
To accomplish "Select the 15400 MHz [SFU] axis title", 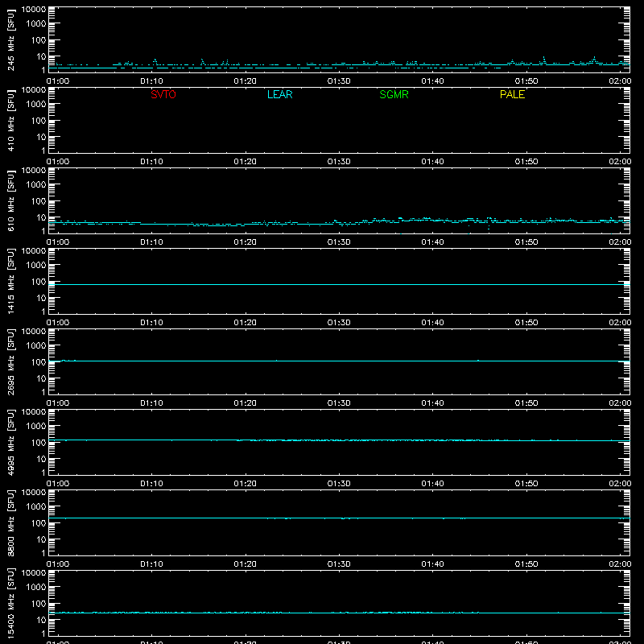I will 10,603.
